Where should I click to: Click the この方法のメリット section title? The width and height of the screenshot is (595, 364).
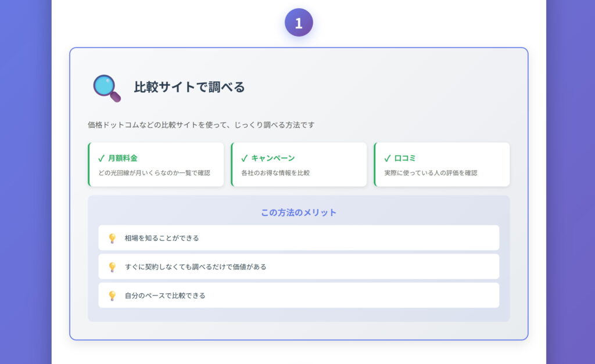pos(299,212)
